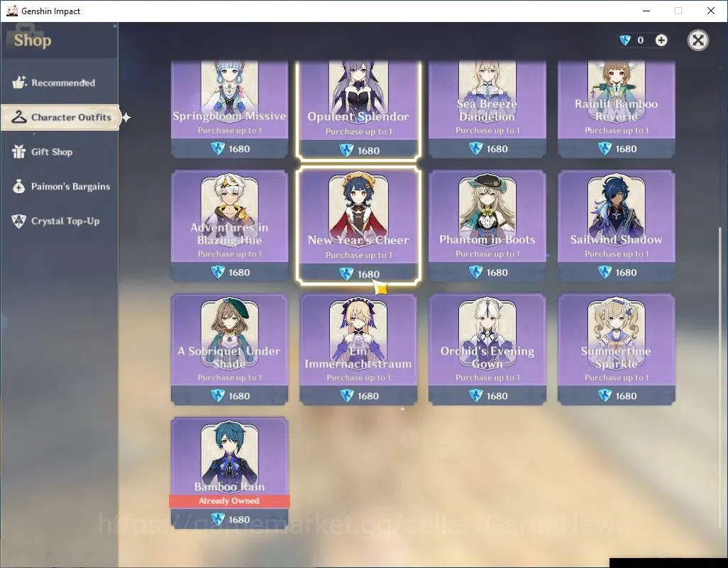
Task: Close the Genshin Impact window
Action: [x=711, y=11]
